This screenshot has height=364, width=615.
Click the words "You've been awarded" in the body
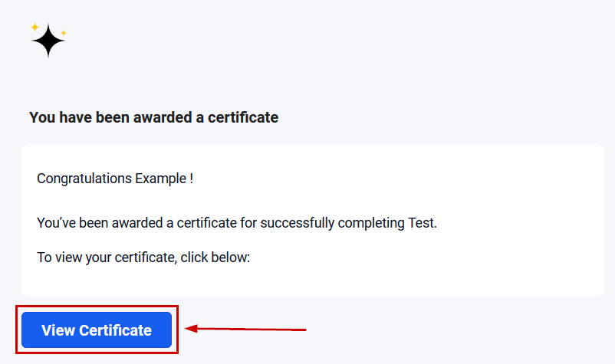97,223
